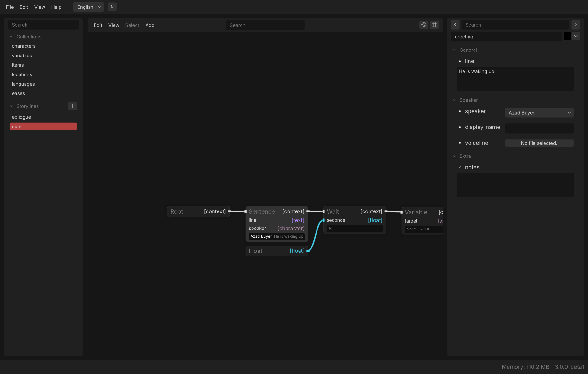588x374 pixels.
Task: Collapse the Collections section
Action: point(11,37)
